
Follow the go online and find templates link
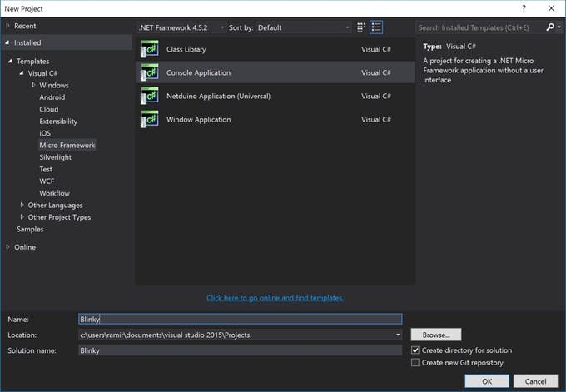tap(275, 298)
